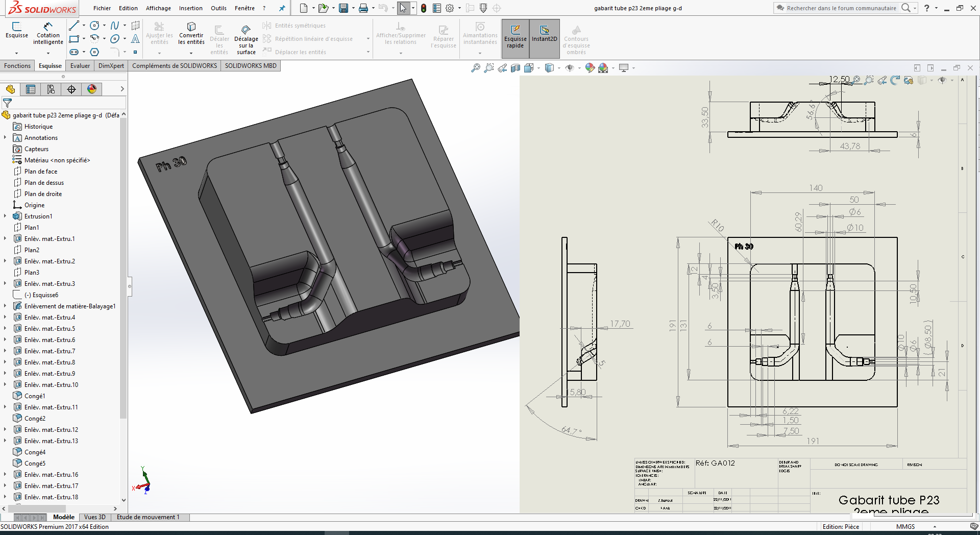
Task: Click the Zoom to fit magnifier icon
Action: [x=475, y=68]
